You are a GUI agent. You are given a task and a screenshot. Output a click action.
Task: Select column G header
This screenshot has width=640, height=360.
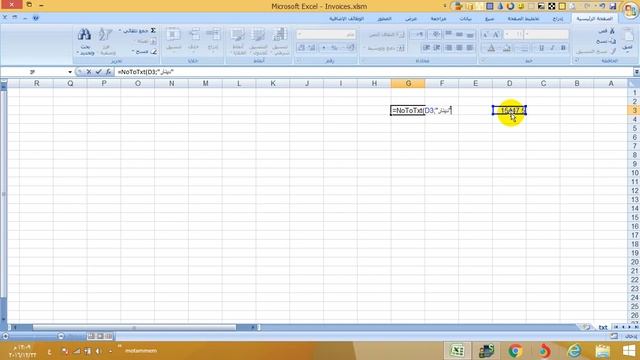(408, 83)
